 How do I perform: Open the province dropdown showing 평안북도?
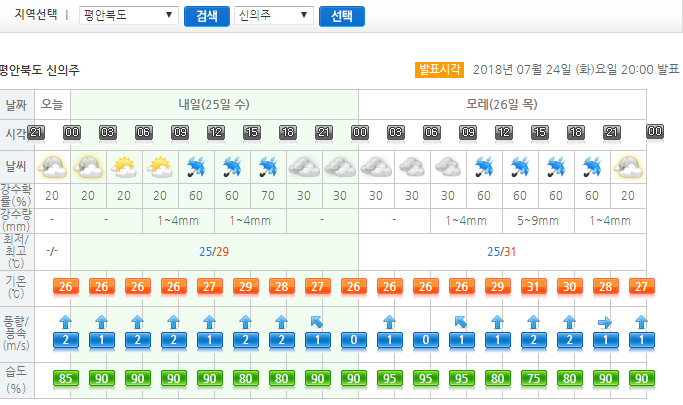point(129,16)
